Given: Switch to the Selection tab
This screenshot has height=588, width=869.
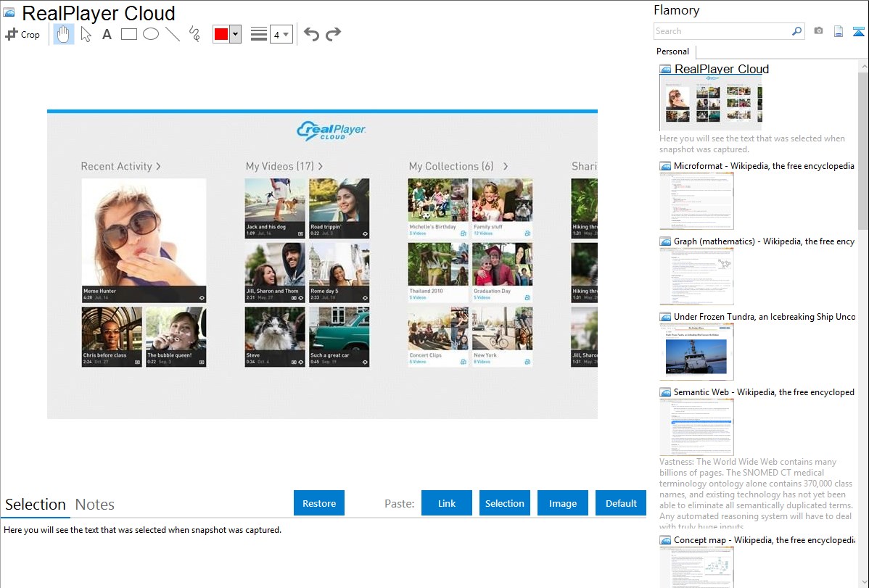Looking at the screenshot, I should coord(36,505).
